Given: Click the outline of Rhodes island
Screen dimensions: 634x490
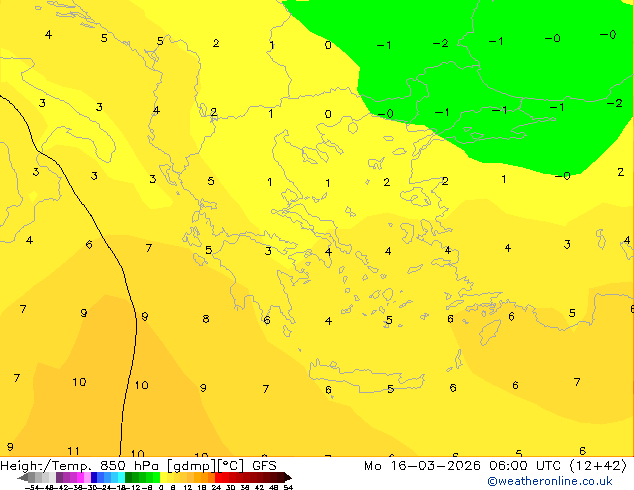Looking at the screenshot, I should [x=490, y=331].
